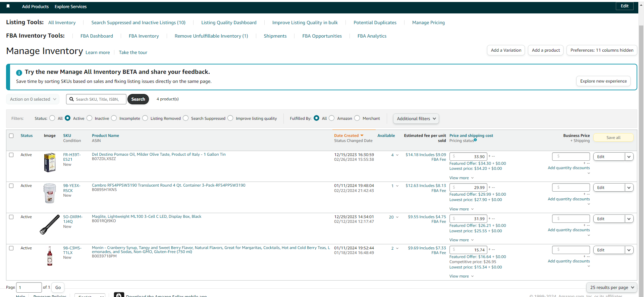Click the Take the tour link

click(x=133, y=53)
